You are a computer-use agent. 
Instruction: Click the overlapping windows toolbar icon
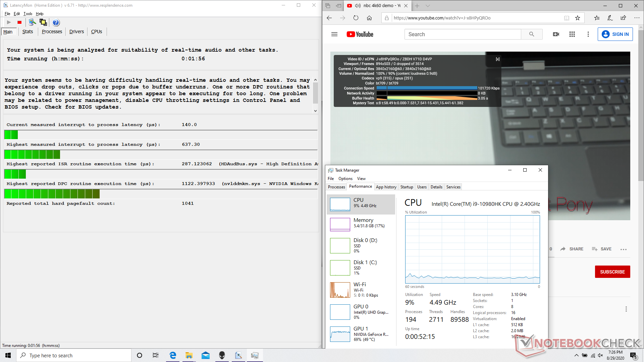[43, 22]
